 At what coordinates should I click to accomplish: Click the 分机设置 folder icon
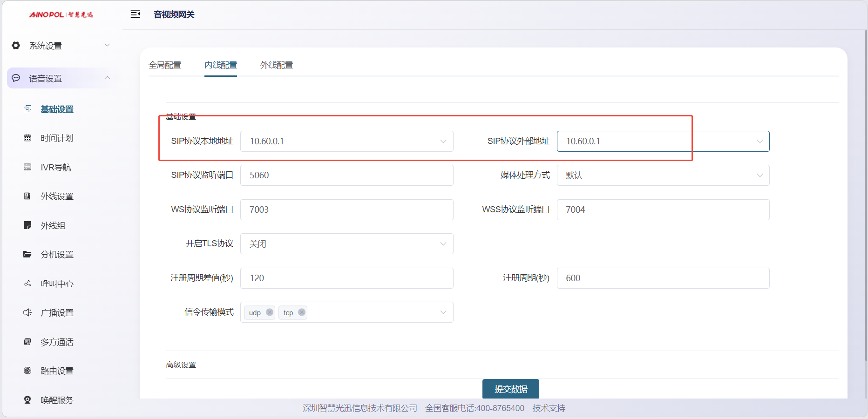(x=27, y=255)
